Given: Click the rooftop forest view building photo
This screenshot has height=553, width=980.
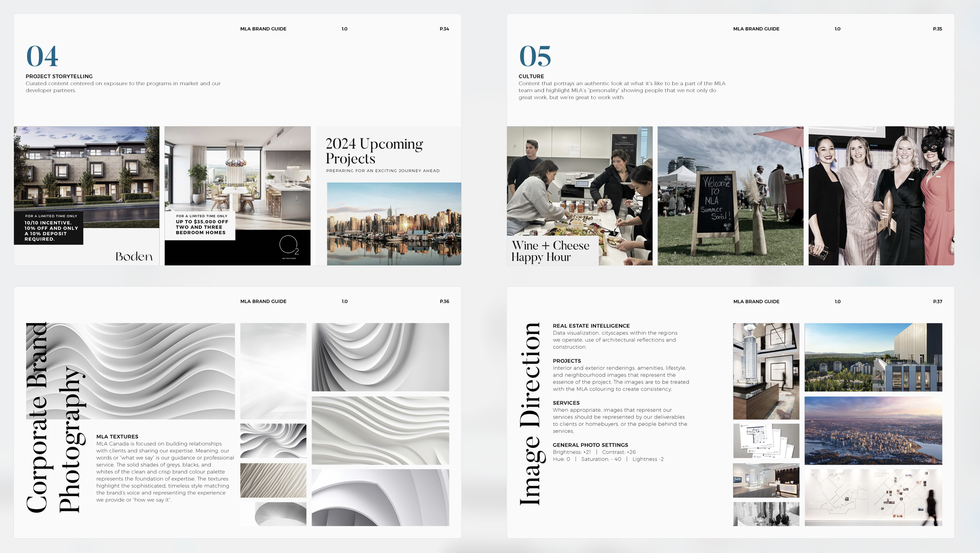Looking at the screenshot, I should (873, 357).
